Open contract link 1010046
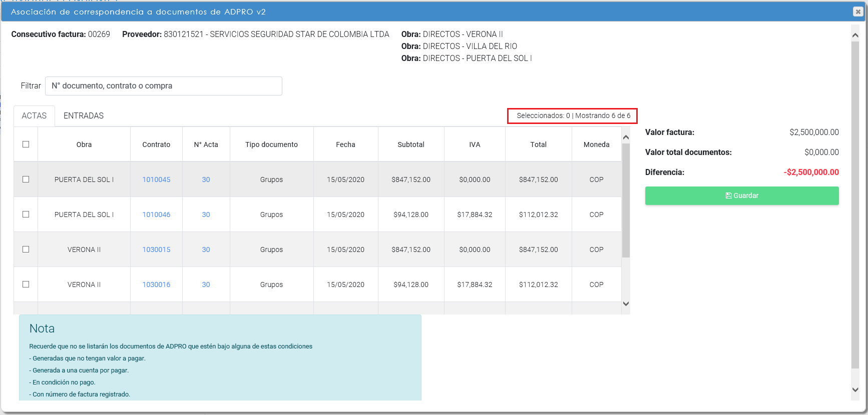 tap(156, 214)
